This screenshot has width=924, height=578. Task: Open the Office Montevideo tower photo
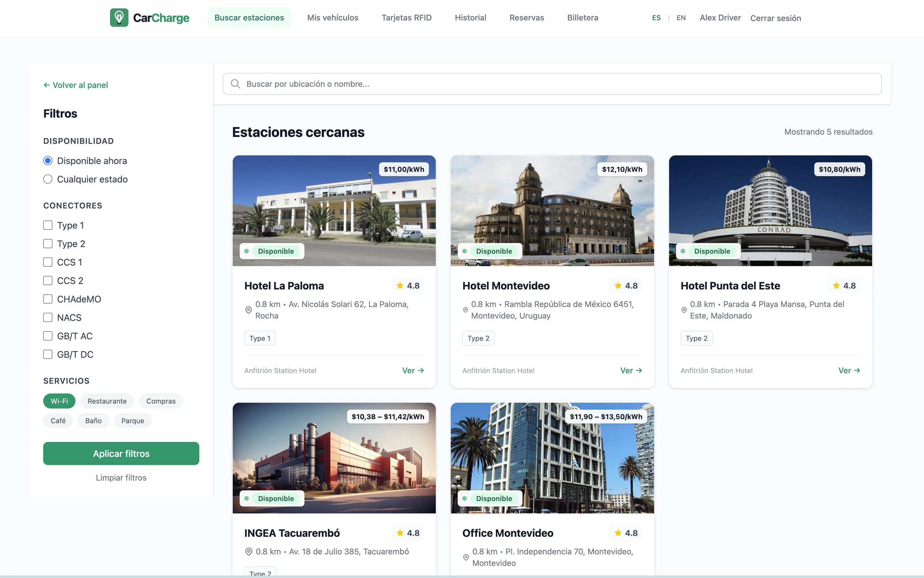coord(552,458)
